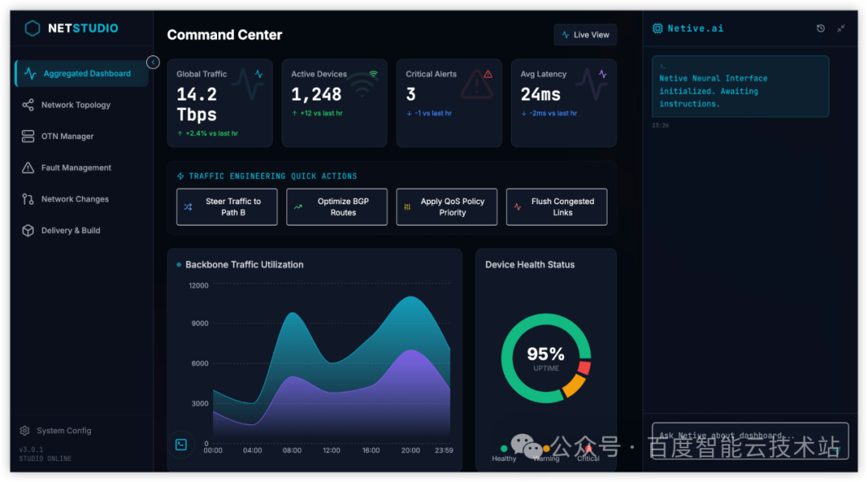The width and height of the screenshot is (868, 482).
Task: Click the pulse icon on Flush Congested
Action: [x=518, y=207]
